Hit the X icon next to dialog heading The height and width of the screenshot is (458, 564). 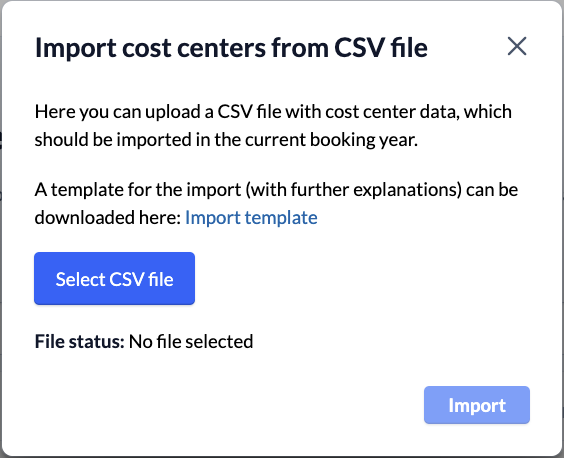517,46
